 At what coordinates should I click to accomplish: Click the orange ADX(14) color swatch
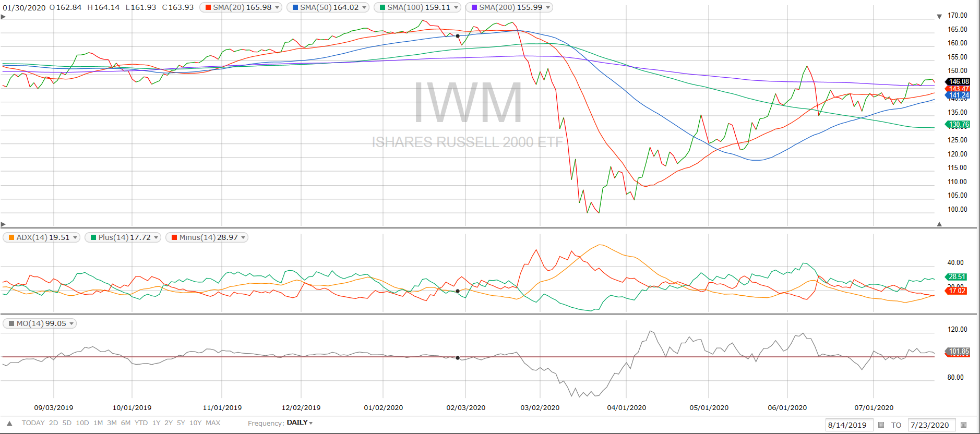pyautogui.click(x=12, y=237)
